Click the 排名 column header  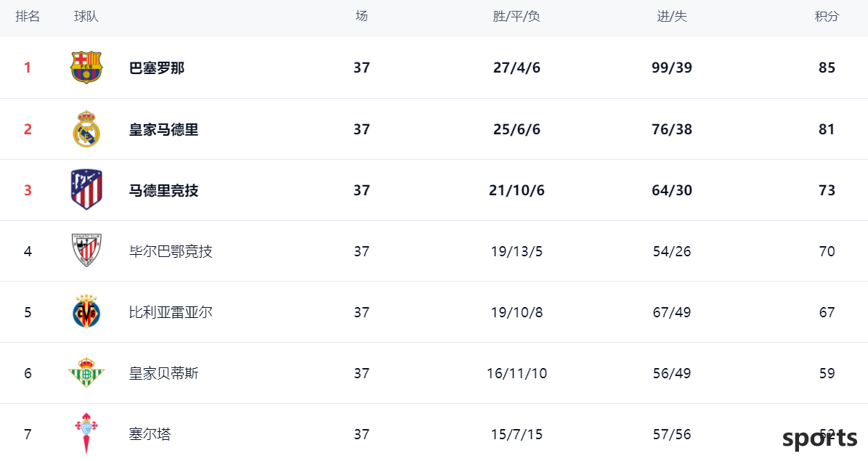tap(28, 17)
